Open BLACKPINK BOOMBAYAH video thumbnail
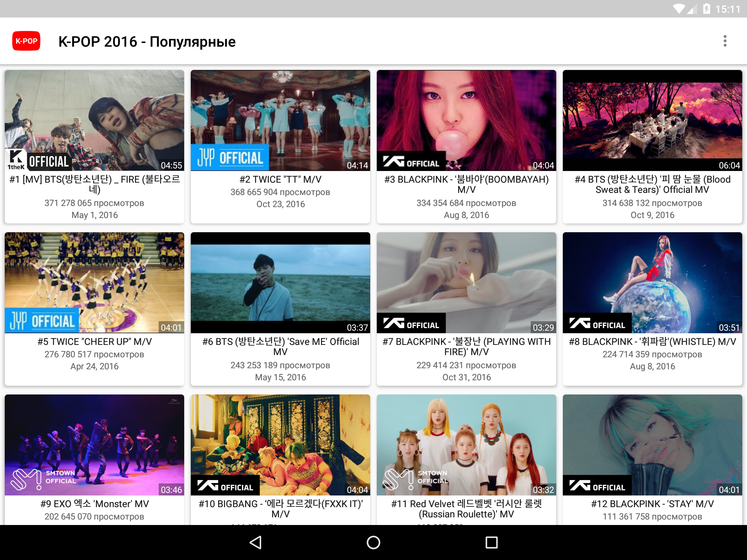747x560 pixels. point(467,121)
